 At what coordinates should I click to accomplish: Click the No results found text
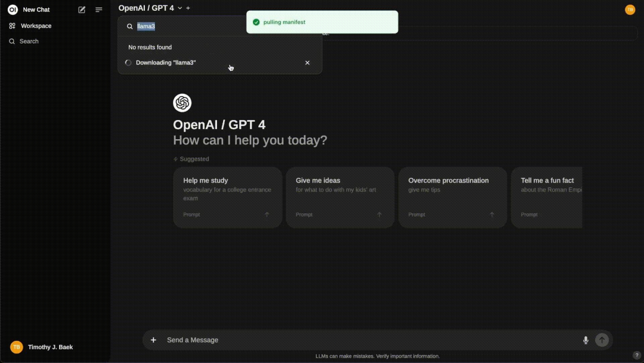click(150, 47)
